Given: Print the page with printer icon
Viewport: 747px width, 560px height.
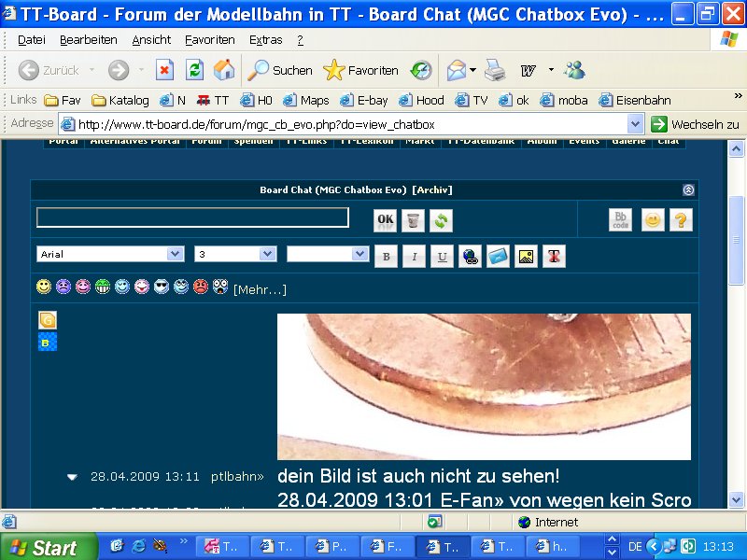Looking at the screenshot, I should [495, 71].
